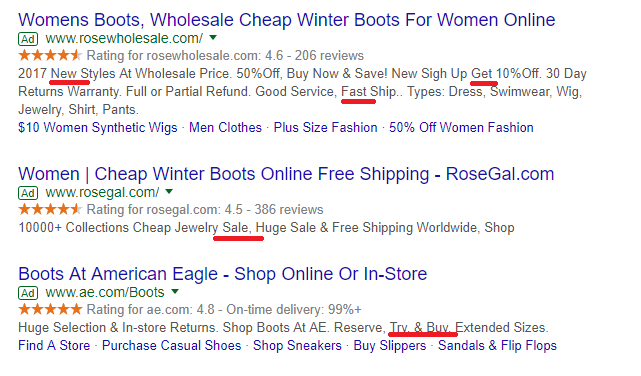Open the 50% Off Women Fashion sitelink
641x376 pixels.
pyautogui.click(x=461, y=128)
